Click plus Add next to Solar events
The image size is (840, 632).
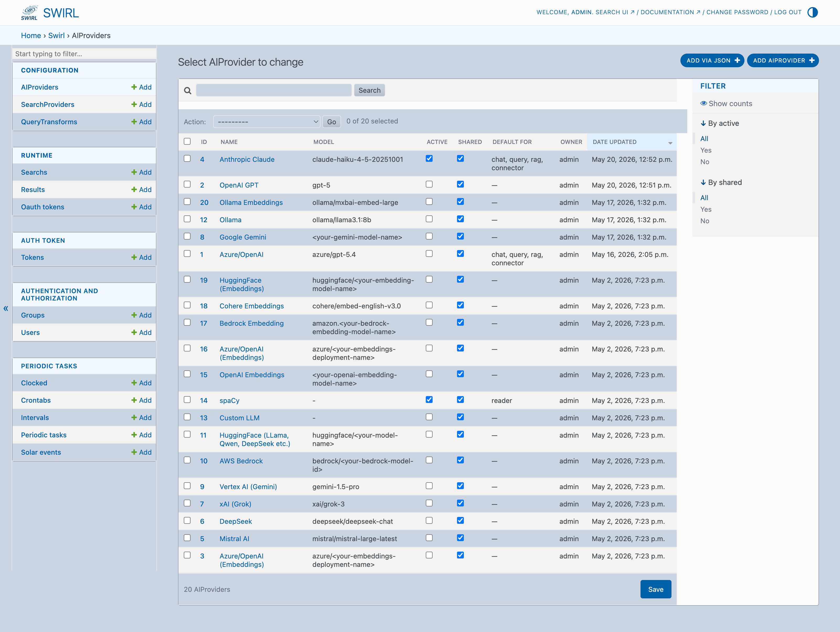tap(141, 452)
